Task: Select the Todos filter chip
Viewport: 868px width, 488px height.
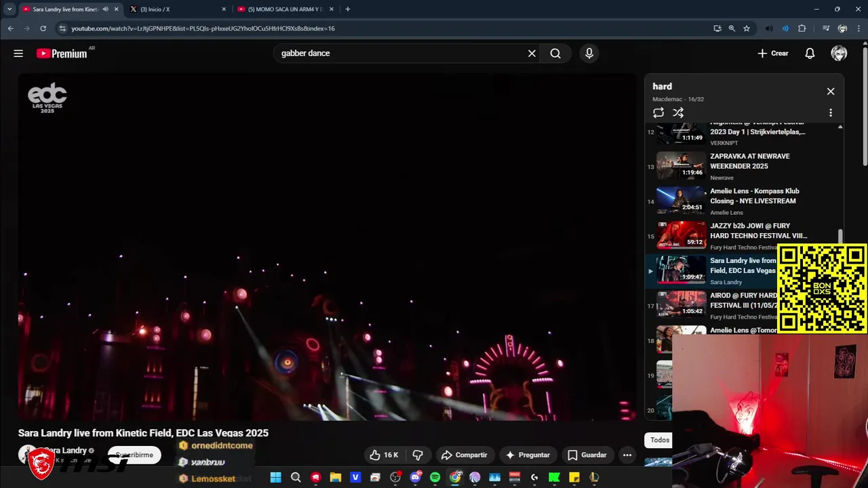Action: click(660, 440)
